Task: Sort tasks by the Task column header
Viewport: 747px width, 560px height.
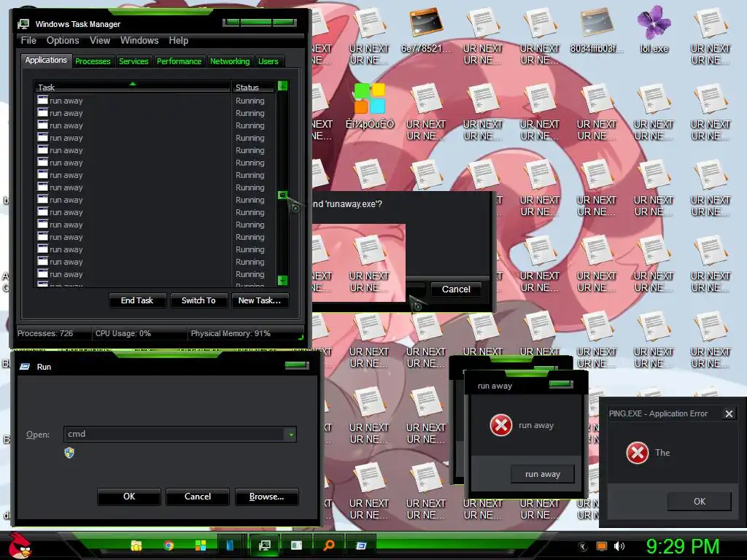Action: click(133, 87)
